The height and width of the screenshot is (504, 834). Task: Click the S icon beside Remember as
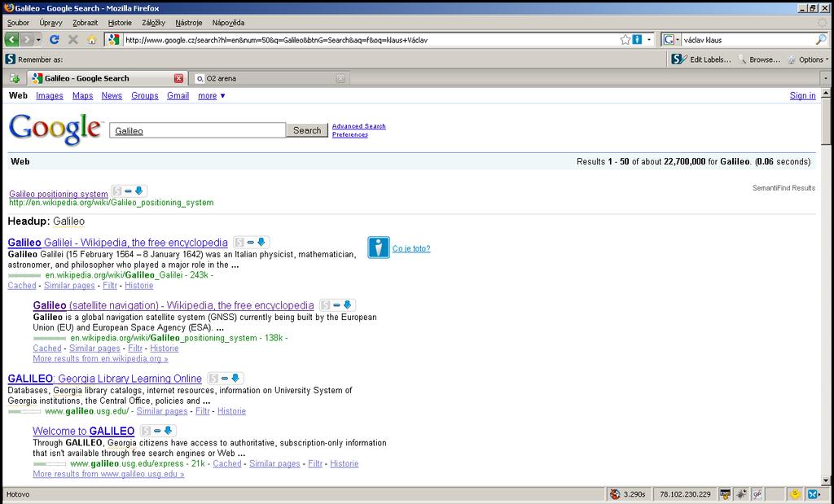(x=10, y=59)
